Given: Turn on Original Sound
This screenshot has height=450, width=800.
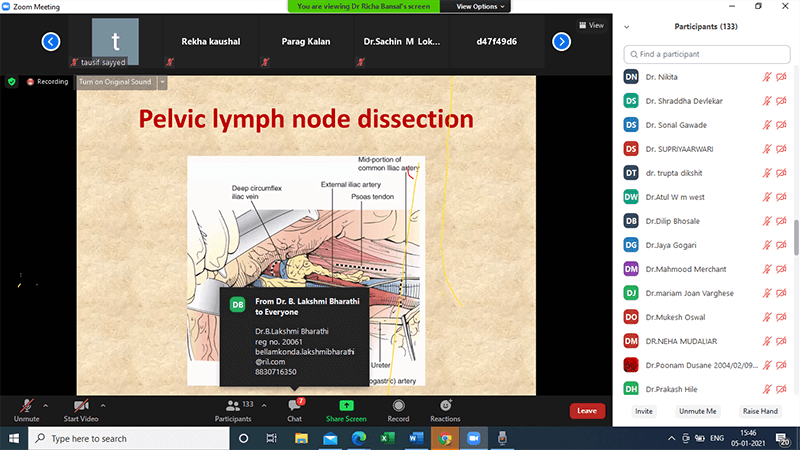Looking at the screenshot, I should (x=115, y=81).
